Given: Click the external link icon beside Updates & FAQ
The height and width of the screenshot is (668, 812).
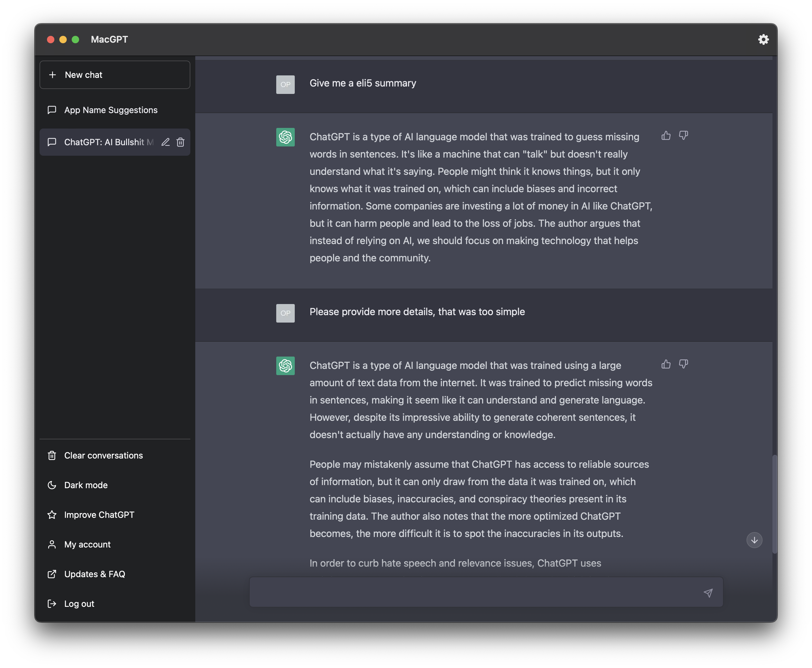Looking at the screenshot, I should [52, 574].
